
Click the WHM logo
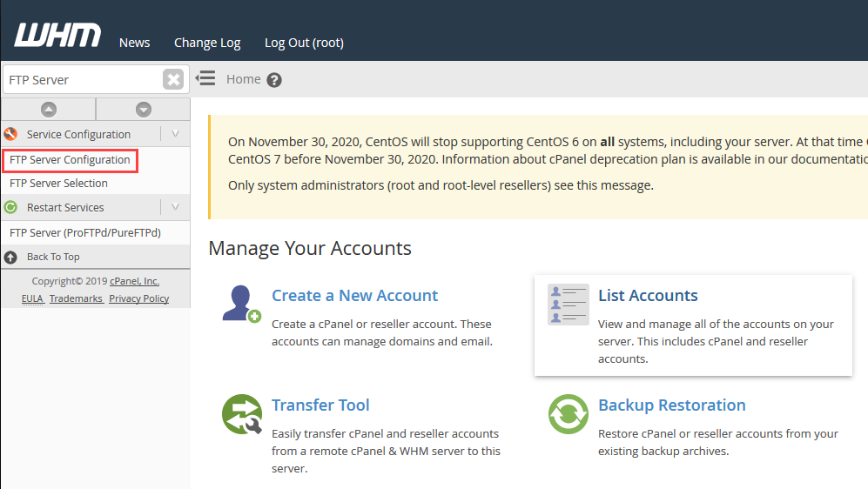click(57, 36)
